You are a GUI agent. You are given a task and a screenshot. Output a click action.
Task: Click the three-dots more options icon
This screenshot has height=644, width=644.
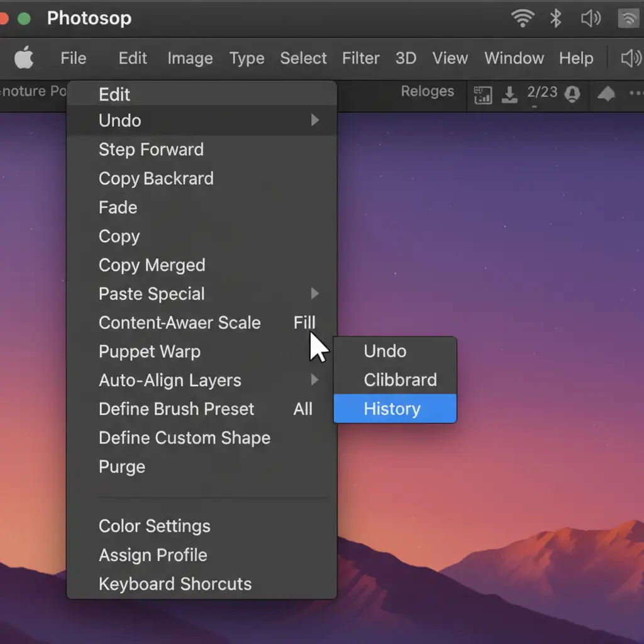point(635,94)
